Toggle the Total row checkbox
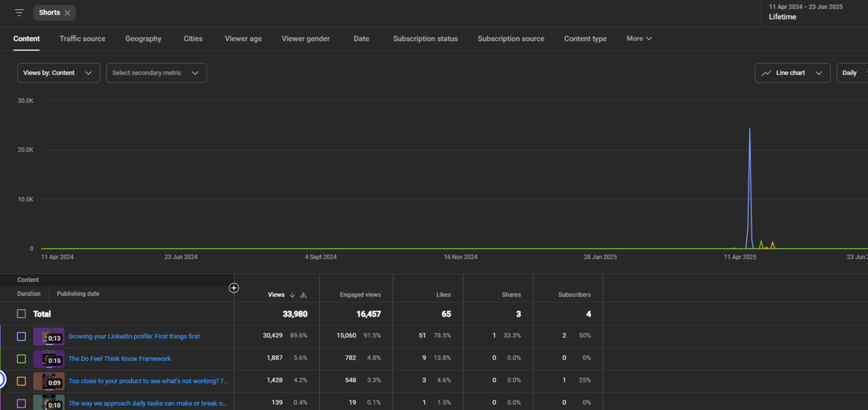This screenshot has height=410, width=868. click(21, 314)
